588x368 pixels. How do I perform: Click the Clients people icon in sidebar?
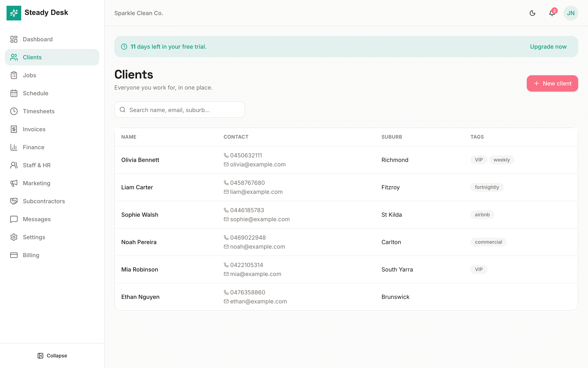tap(14, 57)
